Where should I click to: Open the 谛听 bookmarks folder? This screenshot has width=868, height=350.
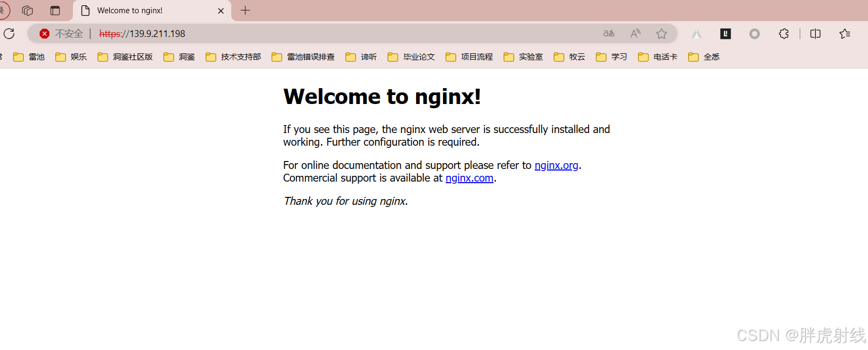click(x=361, y=57)
